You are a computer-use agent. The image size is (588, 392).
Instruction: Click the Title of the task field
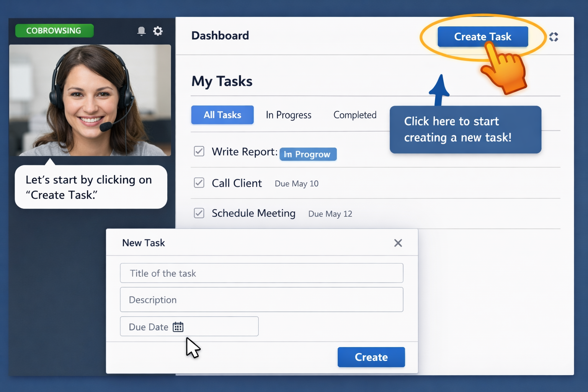261,273
